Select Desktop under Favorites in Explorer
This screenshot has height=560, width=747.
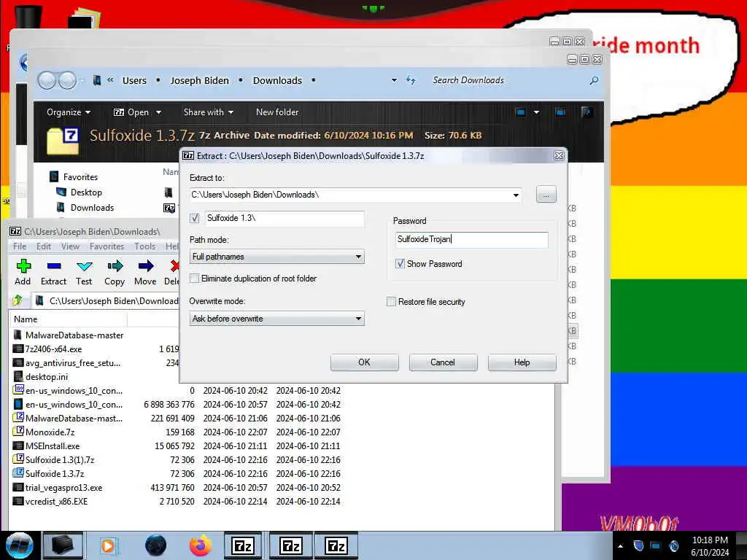click(86, 192)
